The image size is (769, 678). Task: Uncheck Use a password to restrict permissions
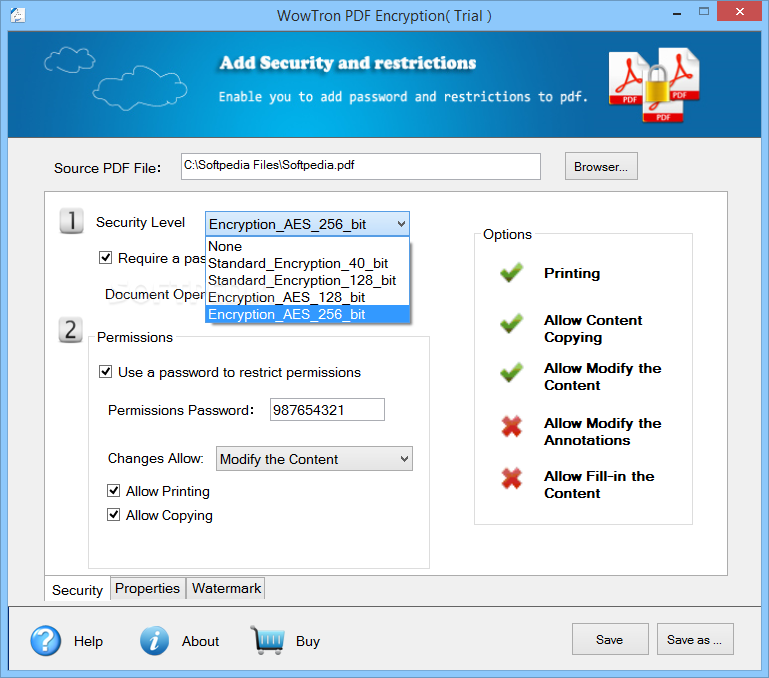click(106, 372)
